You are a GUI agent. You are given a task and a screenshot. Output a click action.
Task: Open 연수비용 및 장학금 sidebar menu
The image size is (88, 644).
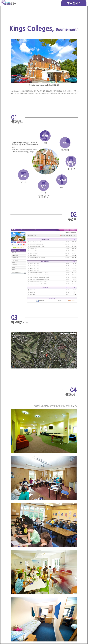click(x=18, y=250)
